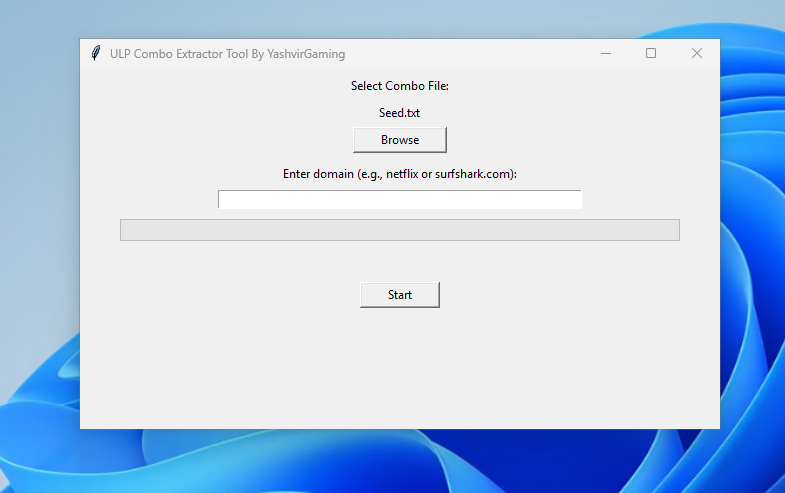
Task: Click blank window space beneath the Start button
Action: click(400, 368)
